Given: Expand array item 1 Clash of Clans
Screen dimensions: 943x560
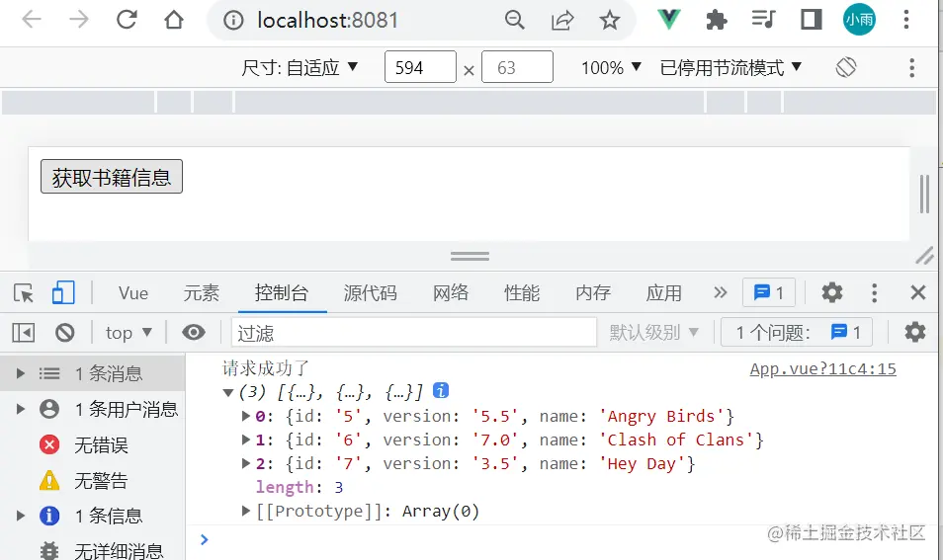Looking at the screenshot, I should pyautogui.click(x=245, y=440).
